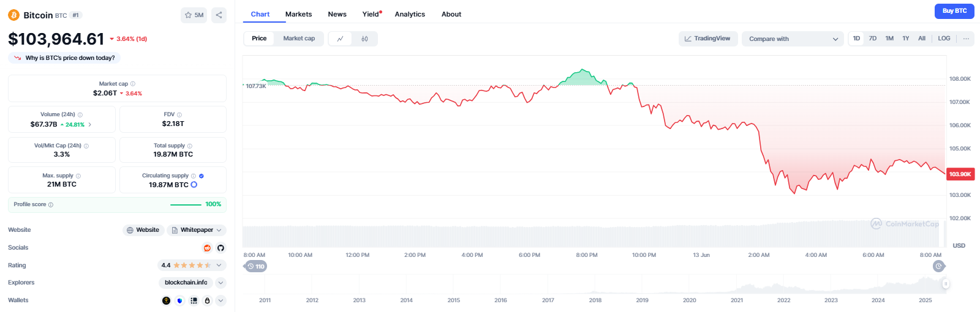Click the 107.73K opening price label
This screenshot has width=980, height=312.
[255, 86]
